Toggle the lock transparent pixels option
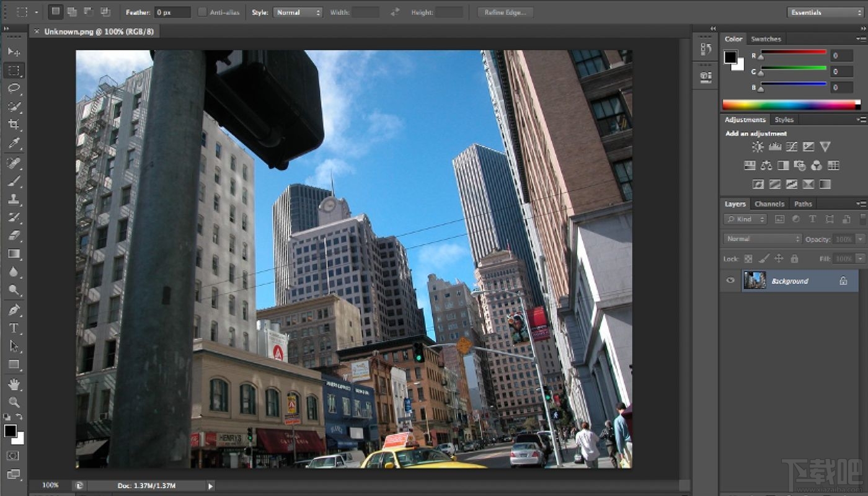The image size is (868, 496). 748,259
